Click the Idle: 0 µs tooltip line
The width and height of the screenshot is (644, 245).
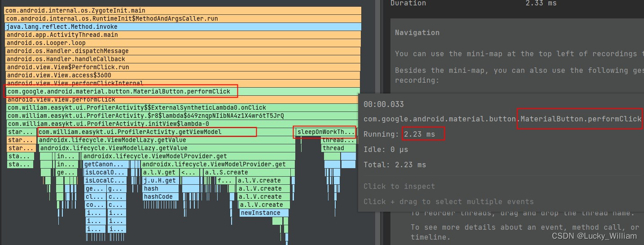pos(386,149)
